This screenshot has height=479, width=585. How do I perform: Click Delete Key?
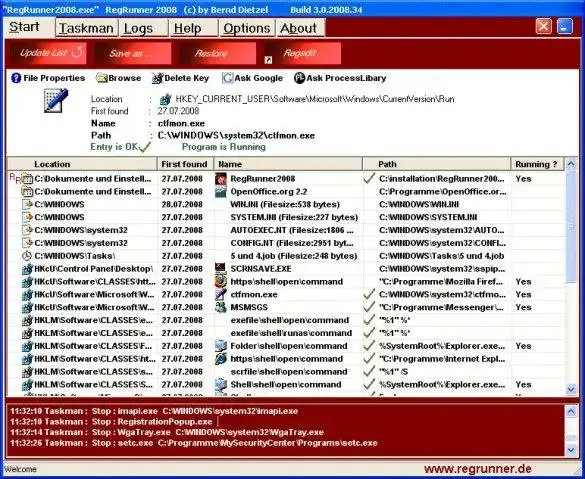coord(181,78)
